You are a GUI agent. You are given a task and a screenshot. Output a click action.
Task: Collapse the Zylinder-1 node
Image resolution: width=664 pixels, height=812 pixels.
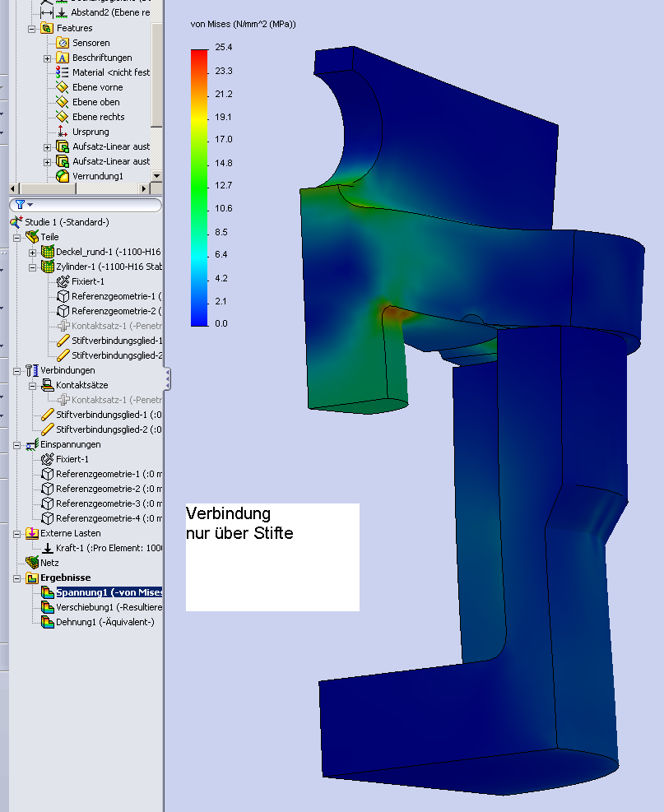tap(32, 267)
